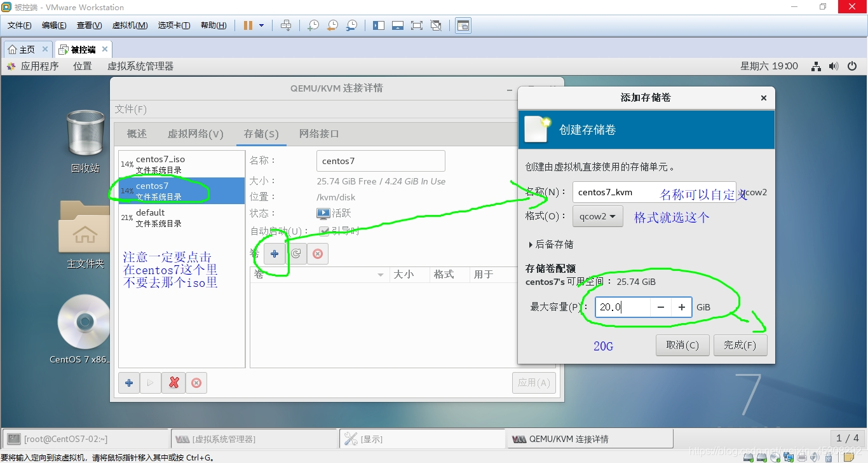Open 虚拟系统管理器 application menu
The image size is (868, 463).
point(140,66)
